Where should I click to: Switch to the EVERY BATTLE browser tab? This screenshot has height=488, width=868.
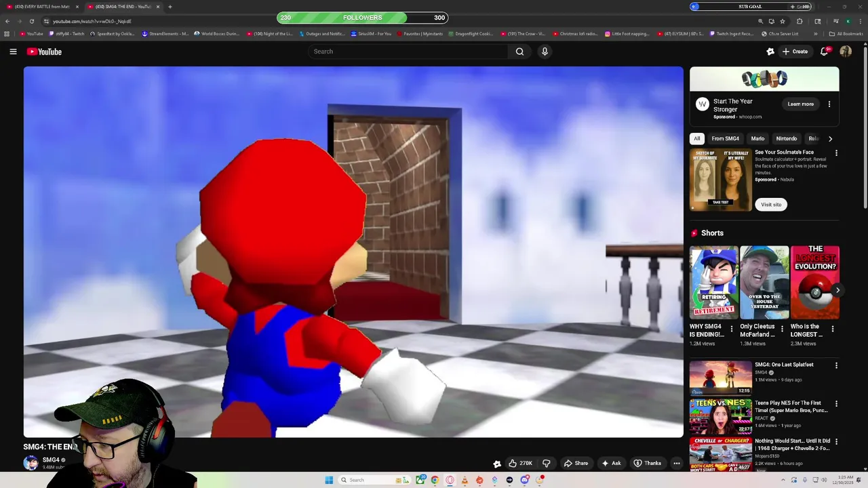click(x=42, y=7)
